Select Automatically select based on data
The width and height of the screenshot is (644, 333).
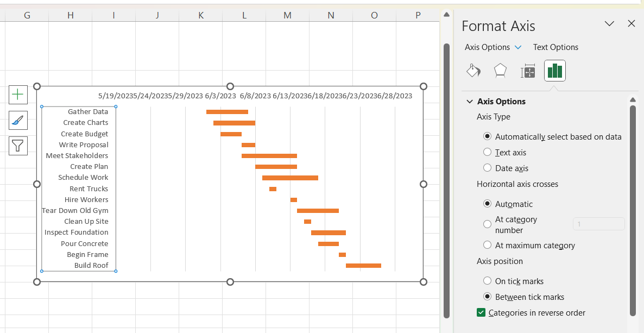pos(487,136)
